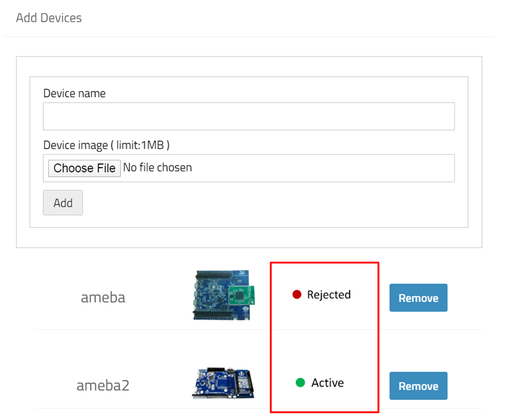Click the Choose File button
The image size is (505, 420).
pos(84,168)
